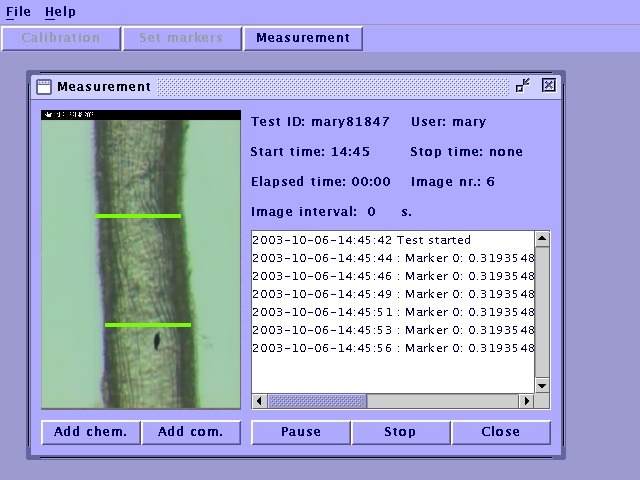The height and width of the screenshot is (480, 640).
Task: Click the vertical scrollbar track of log
Action: coord(542,312)
